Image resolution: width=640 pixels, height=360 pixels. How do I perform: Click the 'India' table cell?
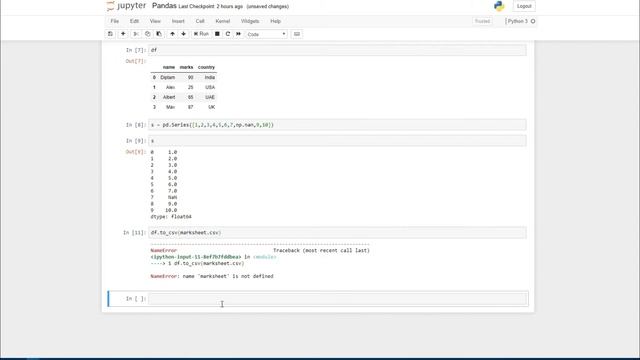210,78
